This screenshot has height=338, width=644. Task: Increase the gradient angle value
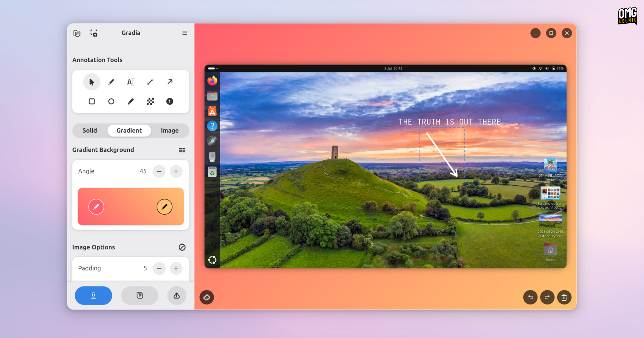click(176, 171)
